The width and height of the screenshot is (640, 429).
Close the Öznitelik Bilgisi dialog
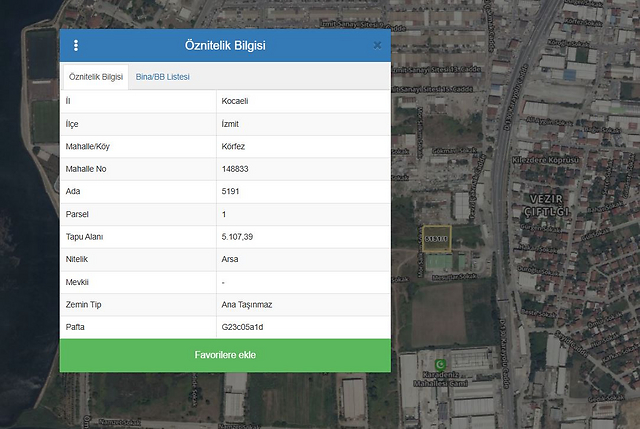click(377, 45)
